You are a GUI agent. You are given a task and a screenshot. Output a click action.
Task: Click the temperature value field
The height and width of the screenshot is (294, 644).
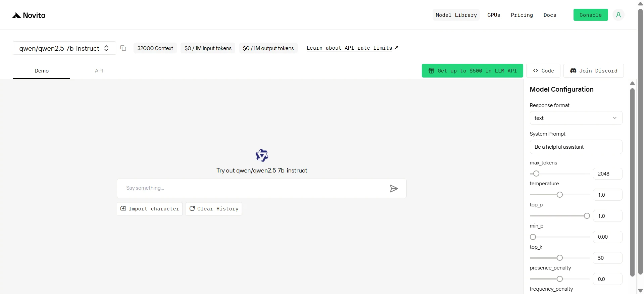tap(607, 195)
